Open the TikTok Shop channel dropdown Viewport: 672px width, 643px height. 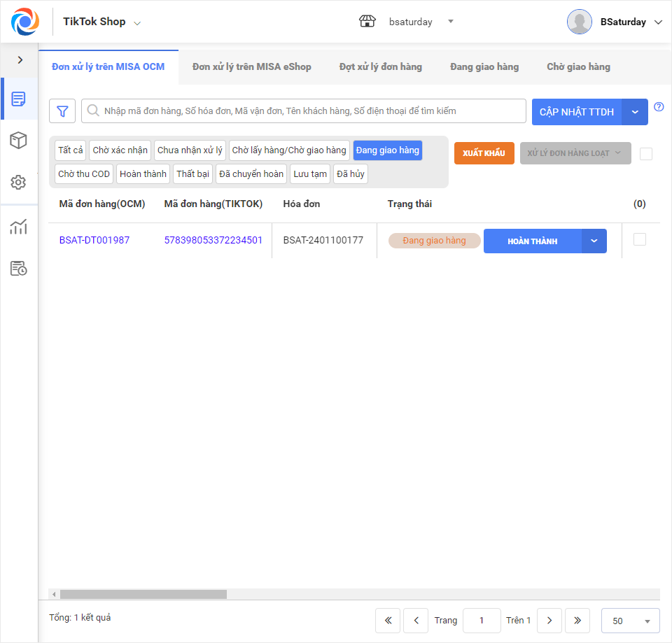(101, 22)
